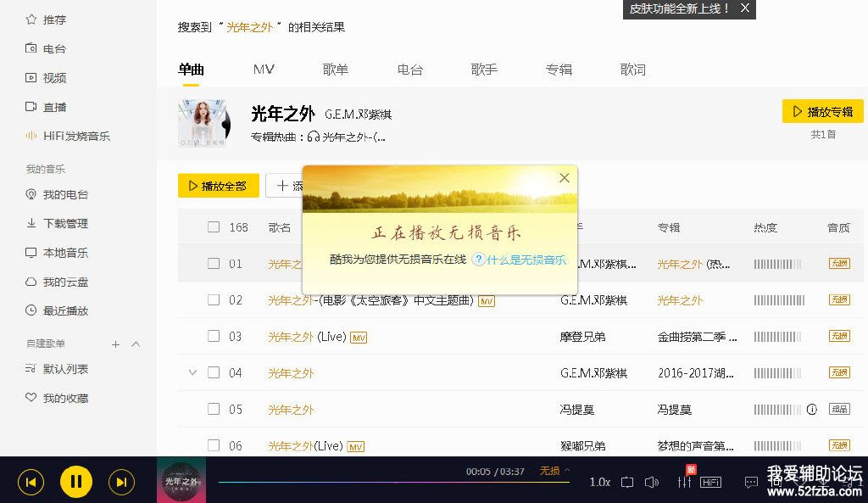Open the MV badge on song 02
The width and height of the screenshot is (868, 503).
(487, 301)
